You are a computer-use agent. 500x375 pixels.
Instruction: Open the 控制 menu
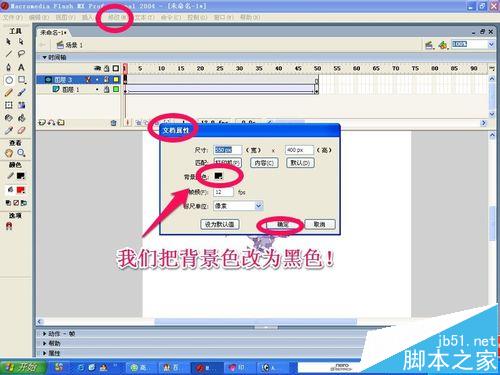click(197, 17)
